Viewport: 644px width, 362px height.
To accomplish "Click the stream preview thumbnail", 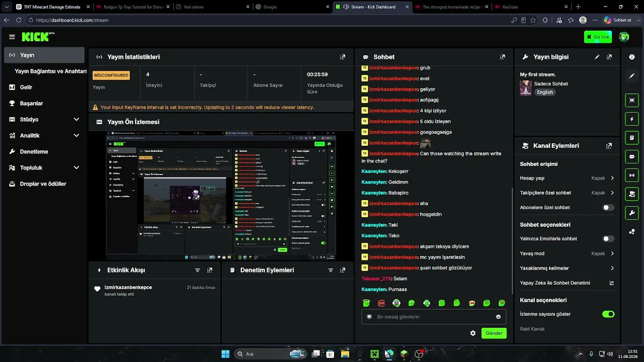I will [x=221, y=196].
